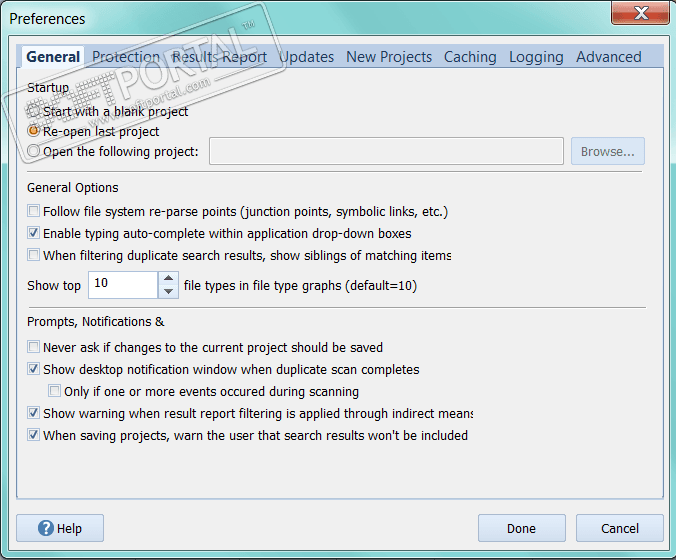Switch to the Protection tab
The width and height of the screenshot is (676, 560).
click(x=126, y=57)
